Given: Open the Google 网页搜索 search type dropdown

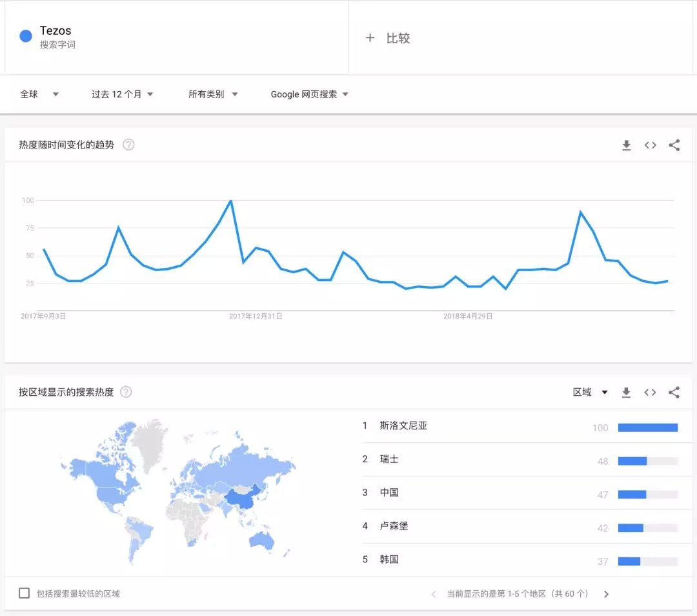Looking at the screenshot, I should pos(309,94).
